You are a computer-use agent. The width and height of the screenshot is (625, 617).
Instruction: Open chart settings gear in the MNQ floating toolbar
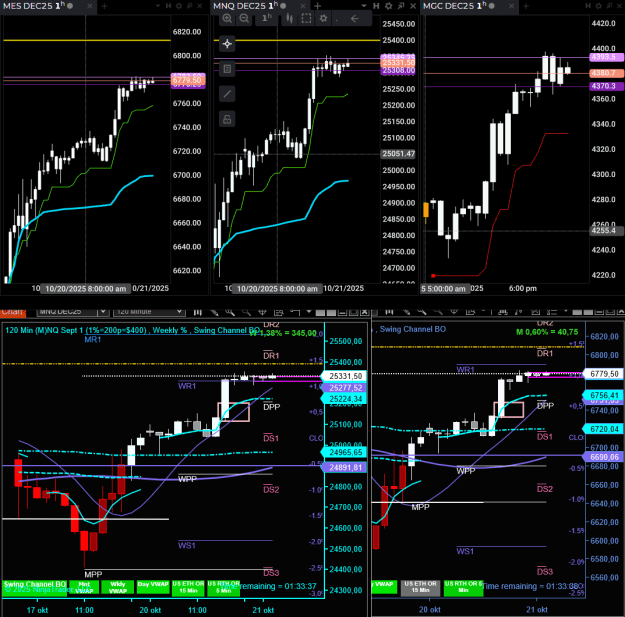pos(323,18)
